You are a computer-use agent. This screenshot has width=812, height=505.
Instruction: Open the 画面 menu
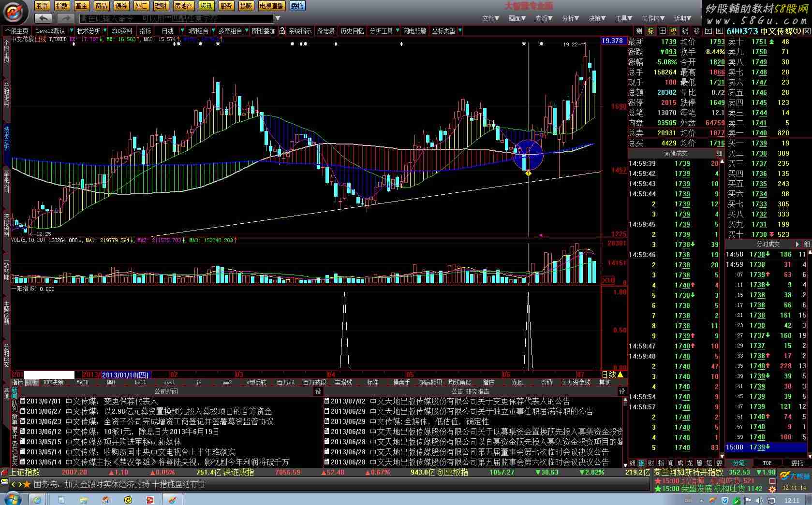(x=517, y=18)
